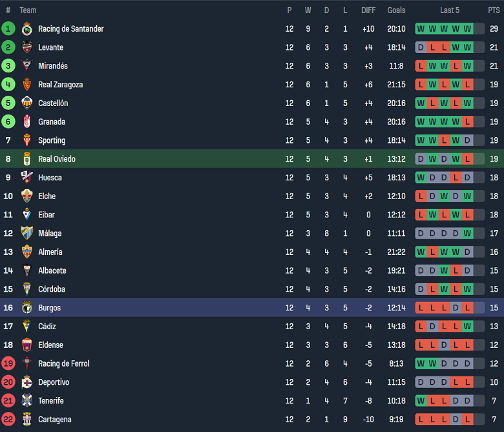Click the Cartagena club badge
504x432 pixels.
pos(27,419)
